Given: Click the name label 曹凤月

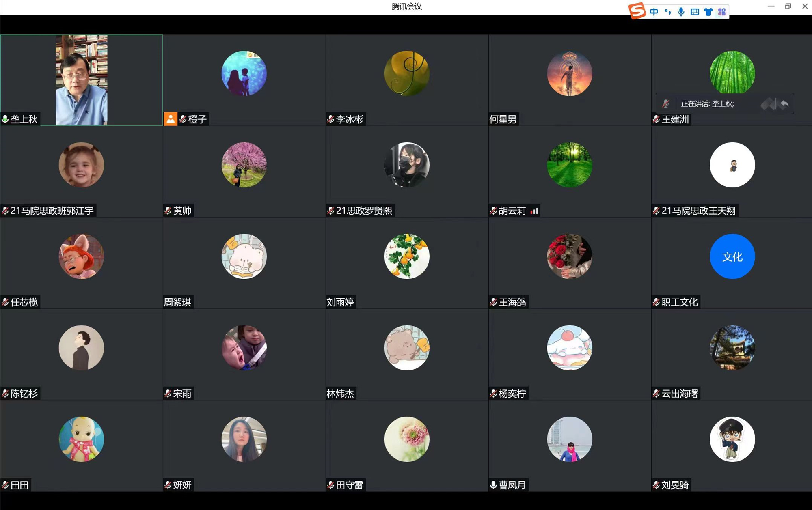Looking at the screenshot, I should [x=512, y=485].
